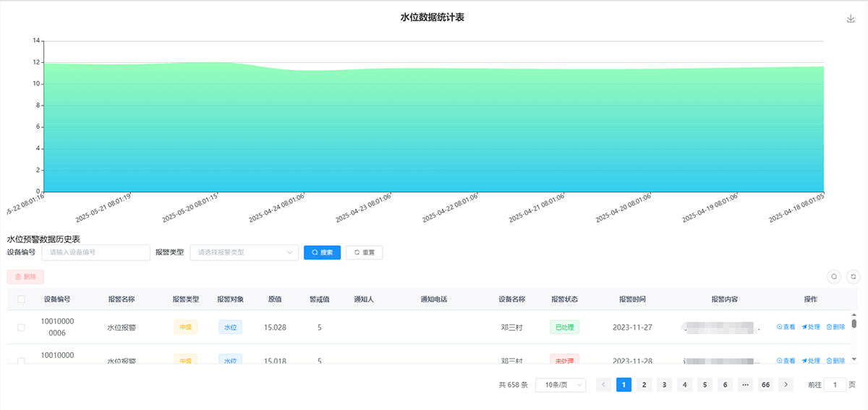Image resolution: width=868 pixels, height=410 pixels.
Task: Click the round refresh icon above table
Action: point(854,276)
